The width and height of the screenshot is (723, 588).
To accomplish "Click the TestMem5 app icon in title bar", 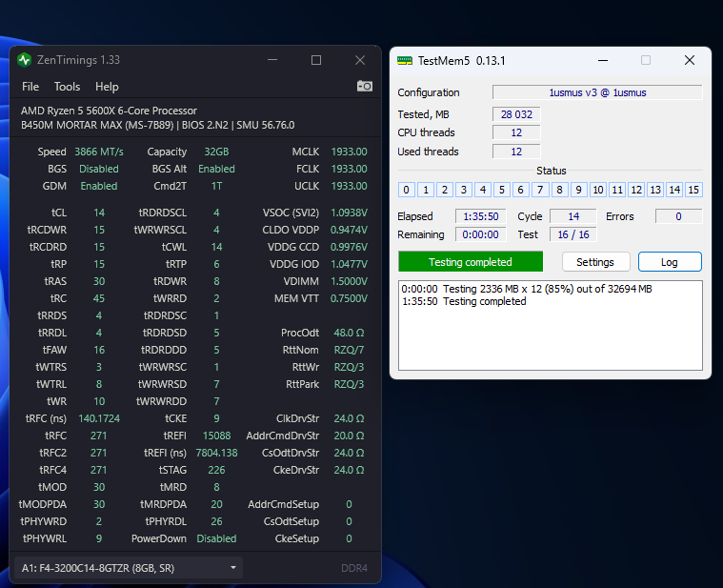I will pyautogui.click(x=405, y=61).
